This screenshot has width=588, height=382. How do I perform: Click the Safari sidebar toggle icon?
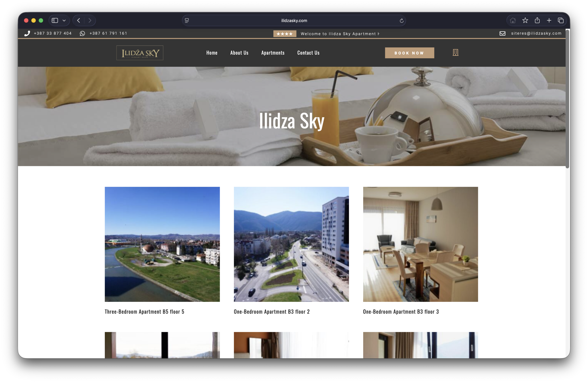[x=55, y=20]
